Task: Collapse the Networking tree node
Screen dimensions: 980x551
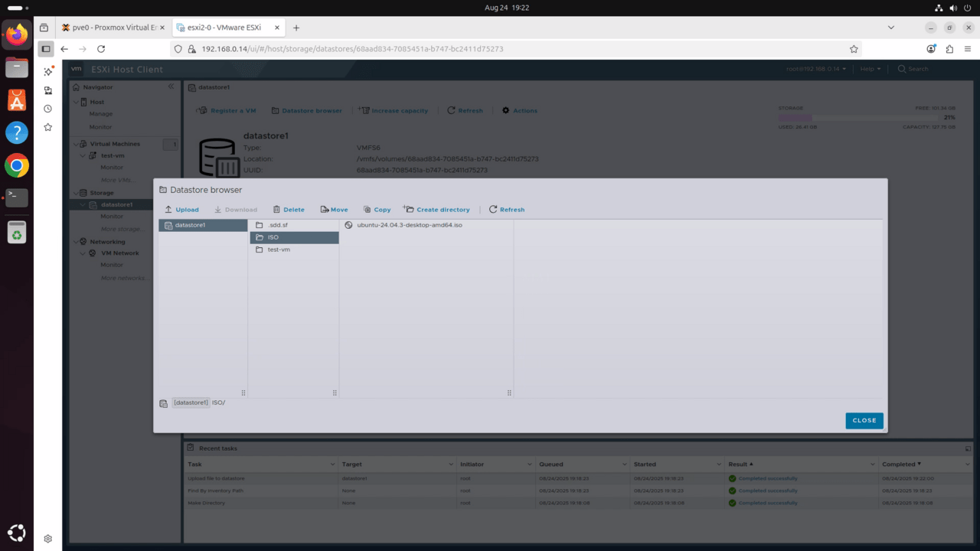Action: pyautogui.click(x=76, y=242)
